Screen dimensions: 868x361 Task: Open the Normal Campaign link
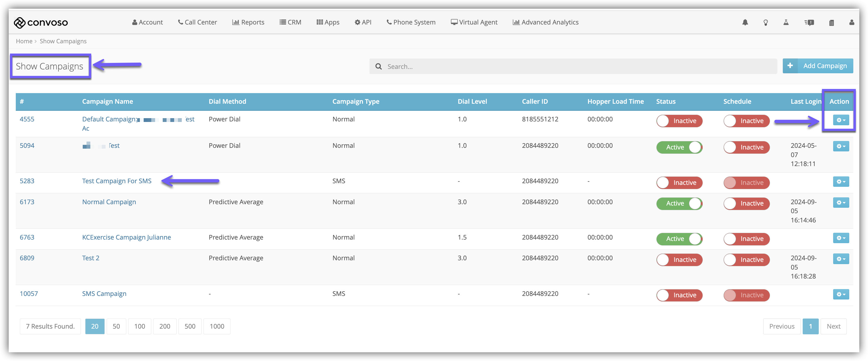pos(109,202)
